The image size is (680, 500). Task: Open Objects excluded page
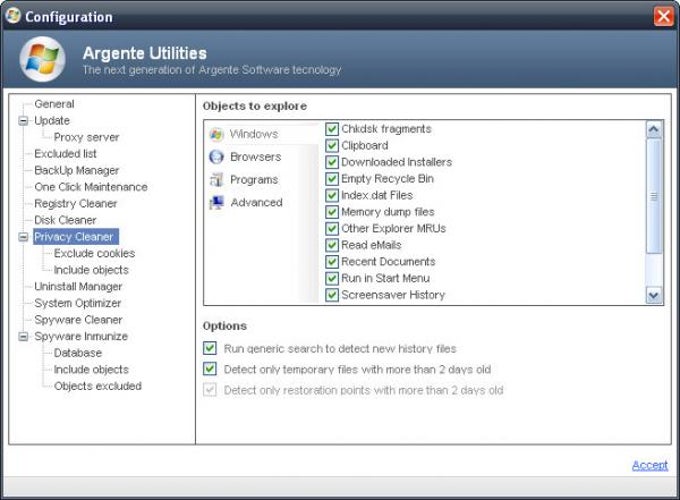pos(98,386)
